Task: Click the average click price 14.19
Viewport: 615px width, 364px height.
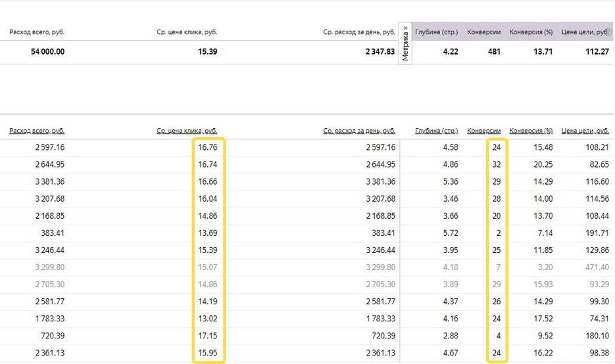Action: 207,302
